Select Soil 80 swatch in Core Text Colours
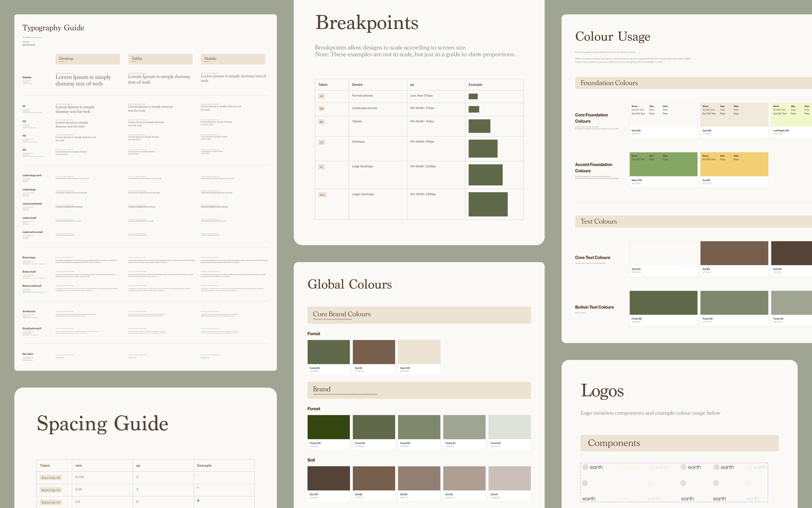The width and height of the screenshot is (812, 508). [734, 259]
